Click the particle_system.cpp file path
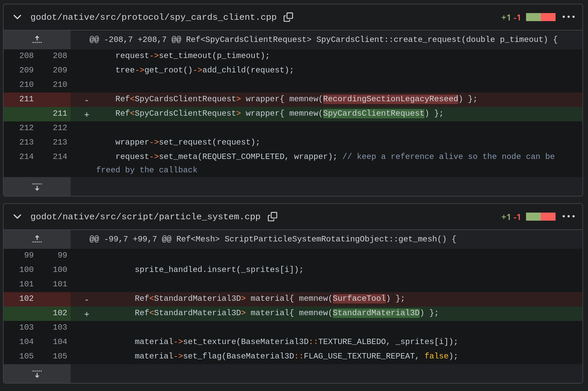Image resolution: width=588 pixels, height=391 pixels. [146, 217]
